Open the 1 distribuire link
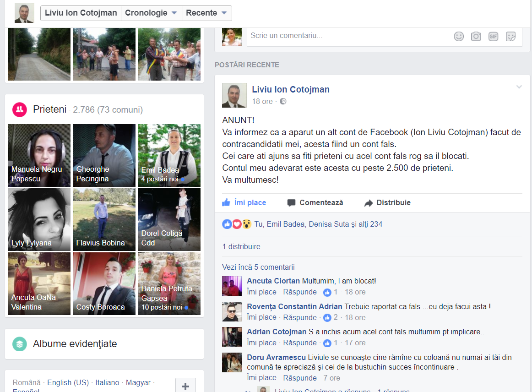The height and width of the screenshot is (392, 532). coord(241,246)
